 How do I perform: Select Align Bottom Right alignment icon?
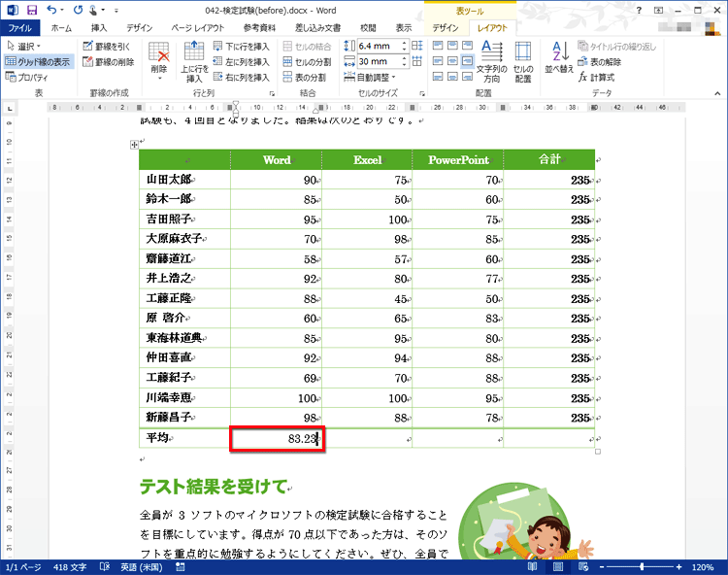(468, 76)
